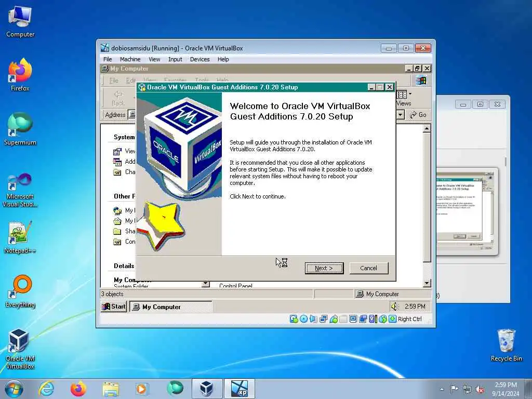
Task: Open the Notepad++ desktop shortcut
Action: (x=20, y=237)
